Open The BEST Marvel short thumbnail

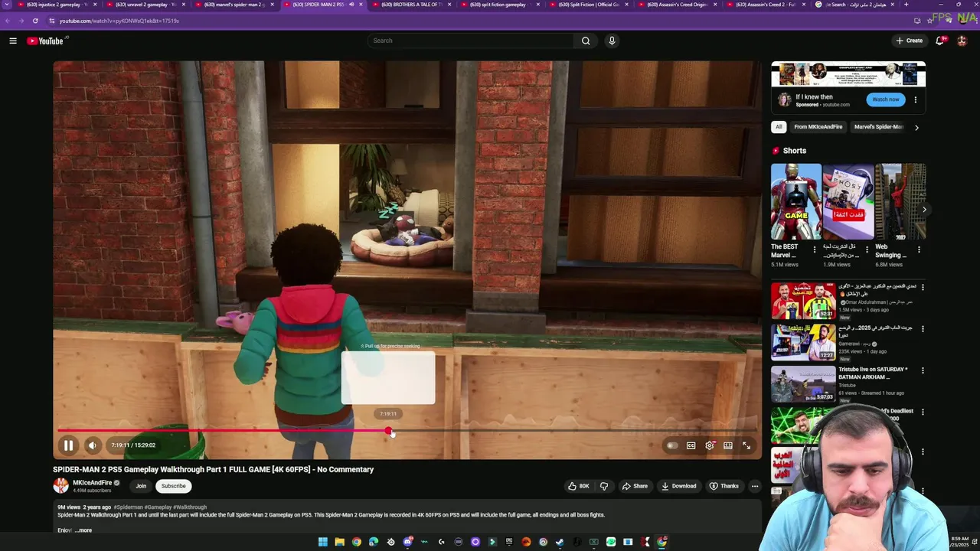click(795, 201)
